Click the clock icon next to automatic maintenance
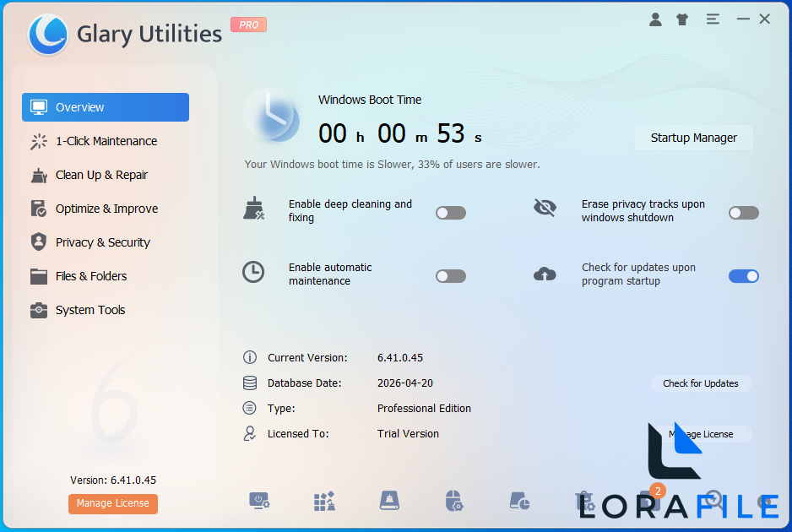The height and width of the screenshot is (532, 792). coord(253,272)
